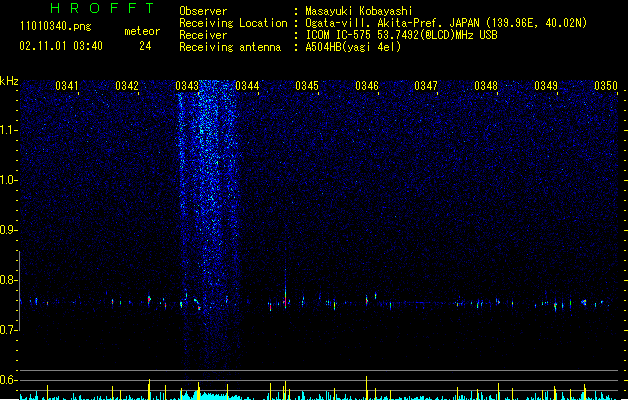The image size is (629, 400).
Task: Click time marker 0345
Action: (x=307, y=86)
